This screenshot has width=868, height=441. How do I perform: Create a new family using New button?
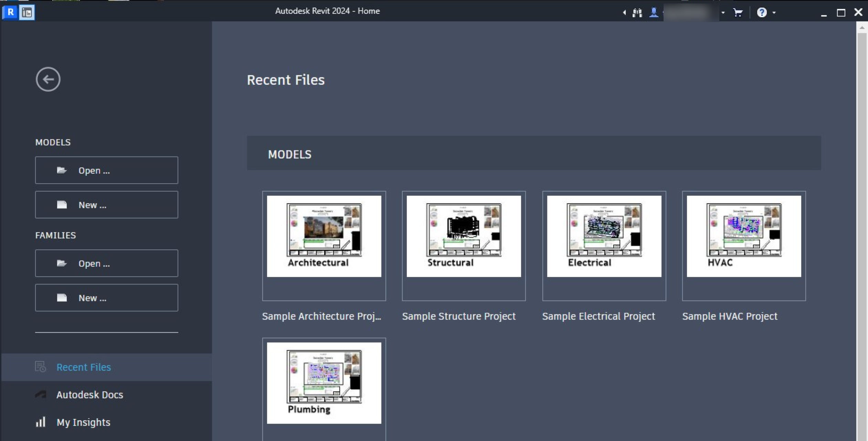pos(106,297)
